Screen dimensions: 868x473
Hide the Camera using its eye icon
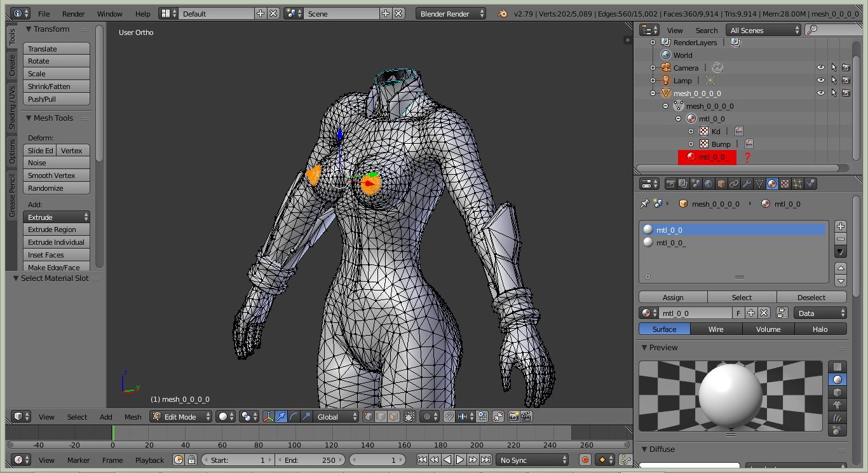coord(821,67)
